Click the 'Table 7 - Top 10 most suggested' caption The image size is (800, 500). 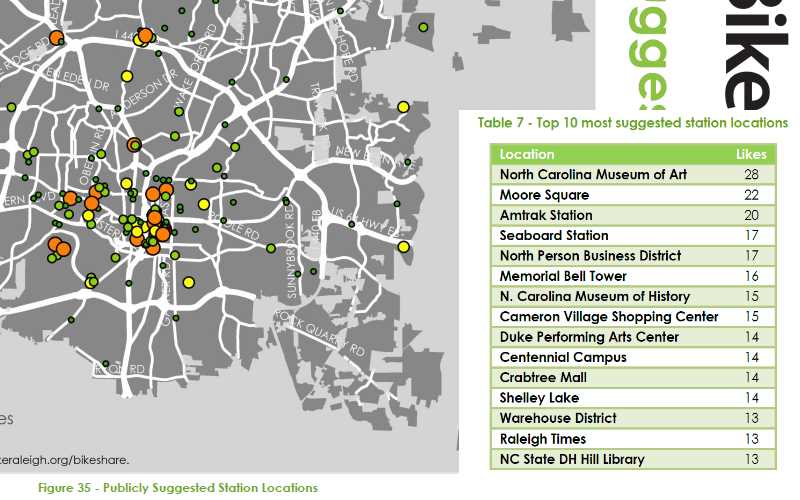coord(633,123)
